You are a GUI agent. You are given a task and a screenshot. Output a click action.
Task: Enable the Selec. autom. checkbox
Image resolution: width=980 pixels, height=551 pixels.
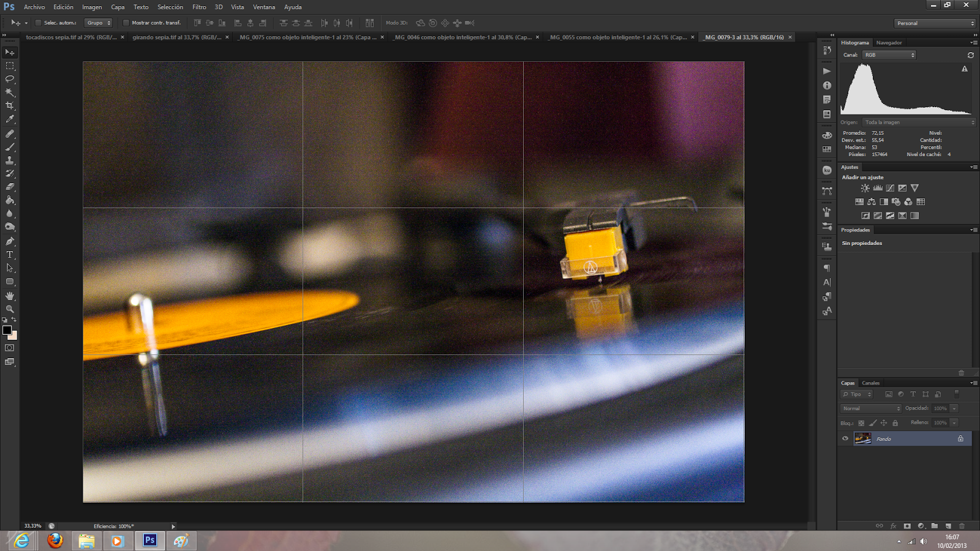(38, 23)
